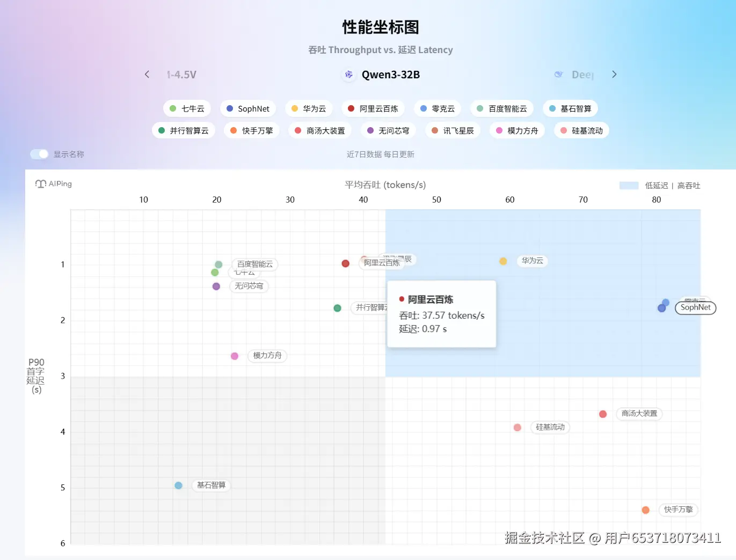
Task: Click the 七牛云 green data point
Action: pyautogui.click(x=215, y=272)
